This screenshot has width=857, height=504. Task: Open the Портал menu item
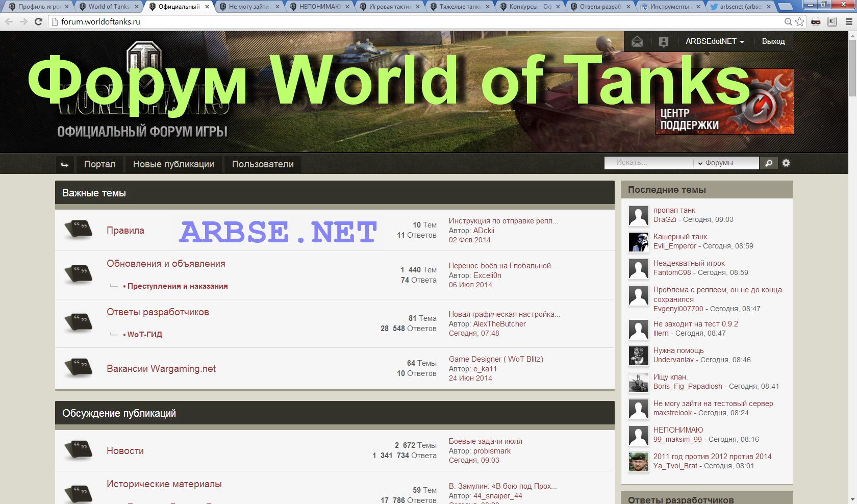(100, 164)
